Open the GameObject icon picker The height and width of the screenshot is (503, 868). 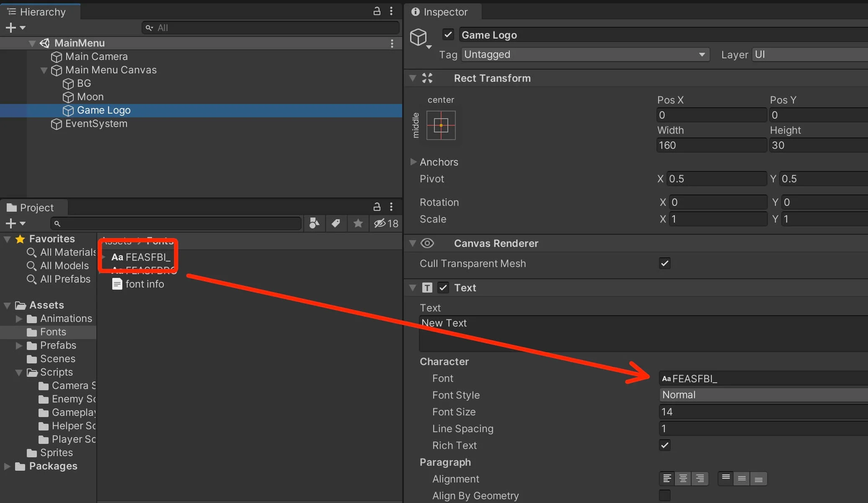tap(420, 39)
